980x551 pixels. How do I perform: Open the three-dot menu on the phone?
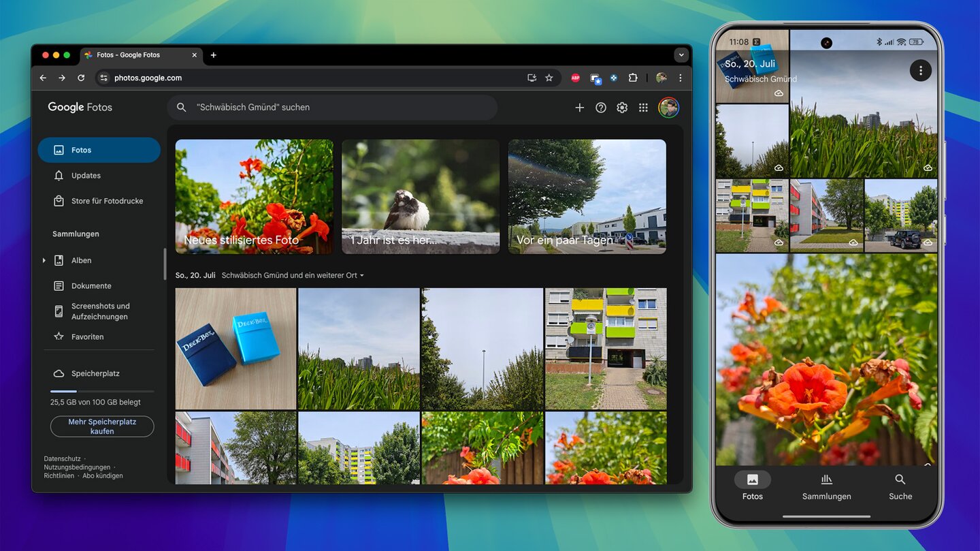pyautogui.click(x=921, y=70)
